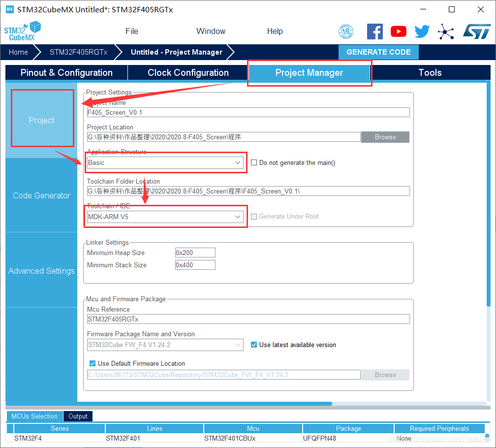496x448 pixels.
Task: Open the 10 years anniversary badge icon
Action: [x=346, y=32]
